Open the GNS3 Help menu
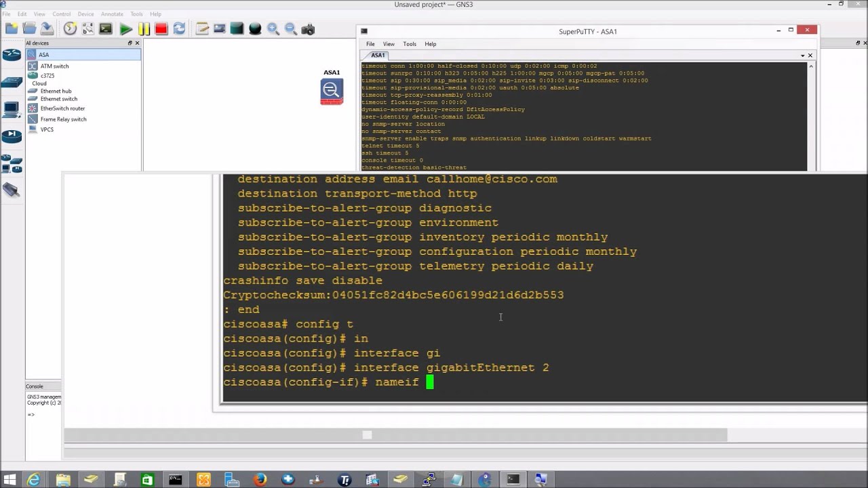Viewport: 868px width, 488px height. point(155,14)
